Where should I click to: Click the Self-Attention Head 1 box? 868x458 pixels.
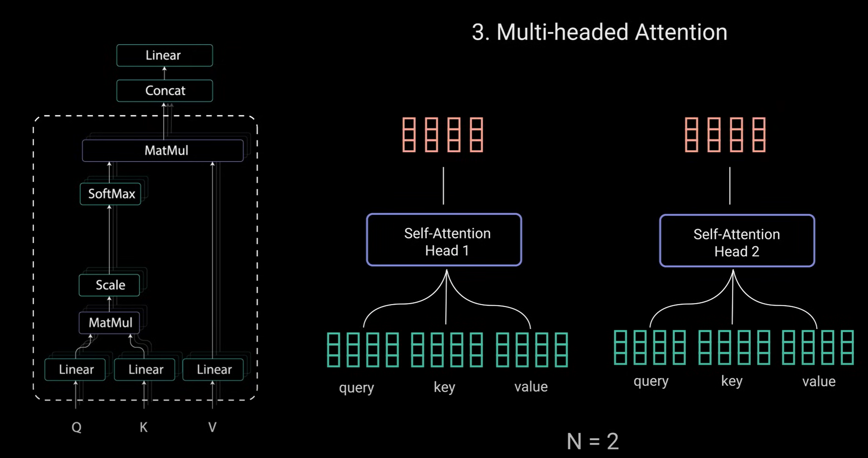pos(444,240)
